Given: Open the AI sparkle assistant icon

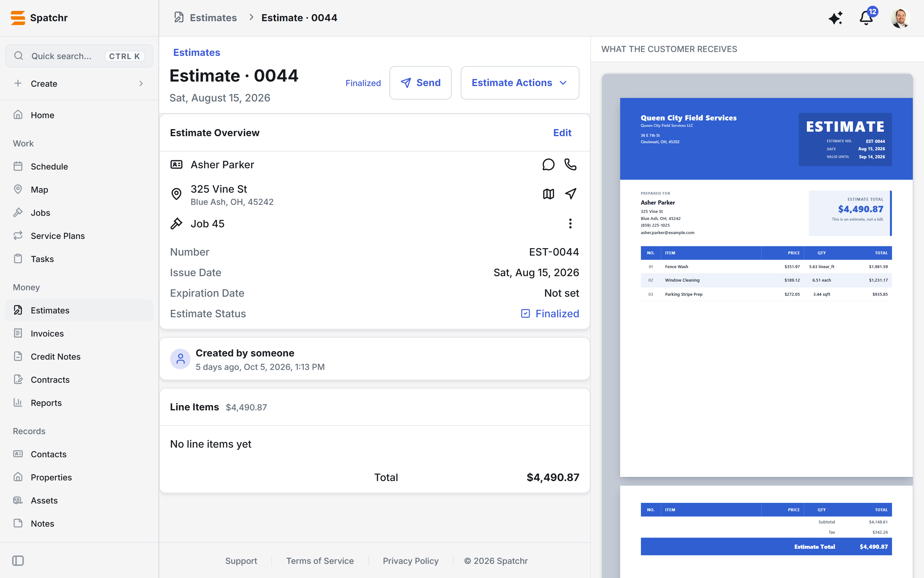Looking at the screenshot, I should (835, 18).
